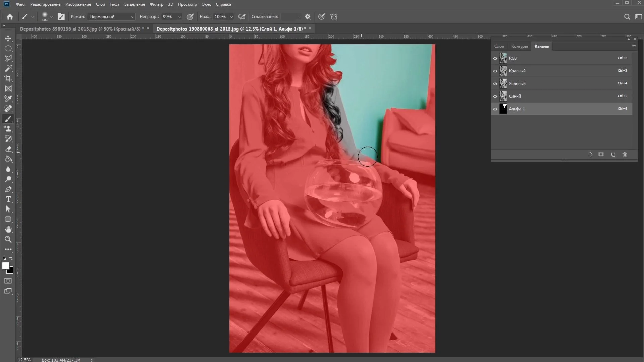Toggle visibility of Синий channel
The image size is (644, 362).
[x=495, y=96]
